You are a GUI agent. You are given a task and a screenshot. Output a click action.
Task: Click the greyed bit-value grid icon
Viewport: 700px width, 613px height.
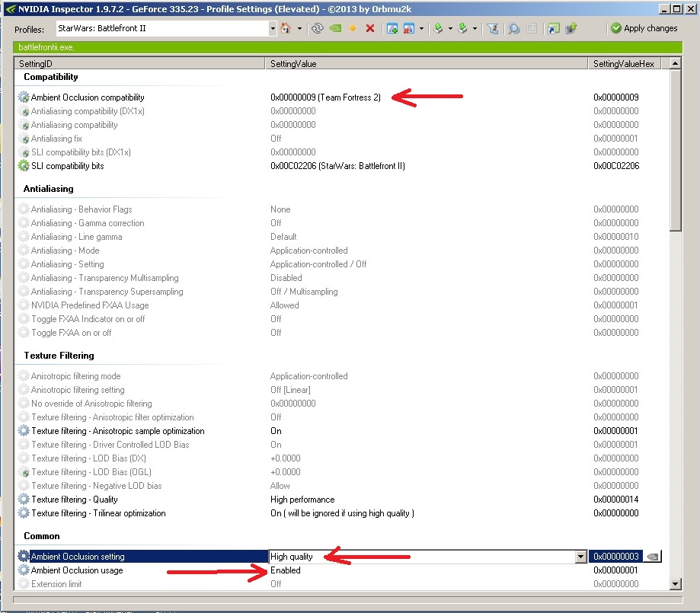tap(531, 29)
